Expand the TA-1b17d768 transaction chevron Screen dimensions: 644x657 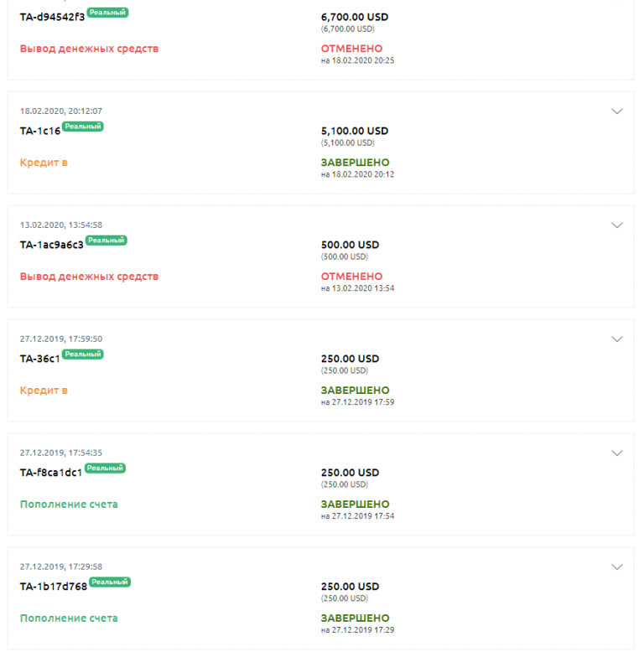617,567
